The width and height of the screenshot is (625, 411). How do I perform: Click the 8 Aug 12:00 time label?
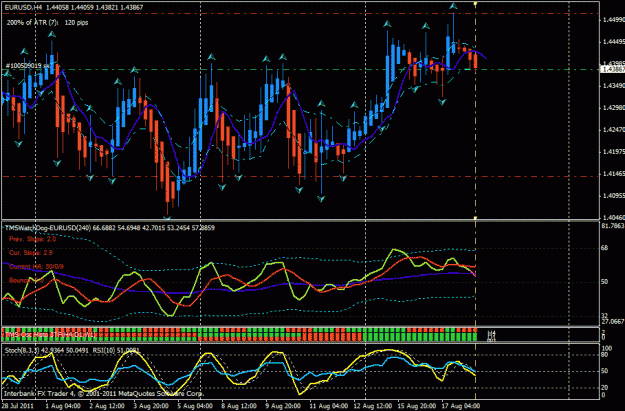[x=239, y=406]
